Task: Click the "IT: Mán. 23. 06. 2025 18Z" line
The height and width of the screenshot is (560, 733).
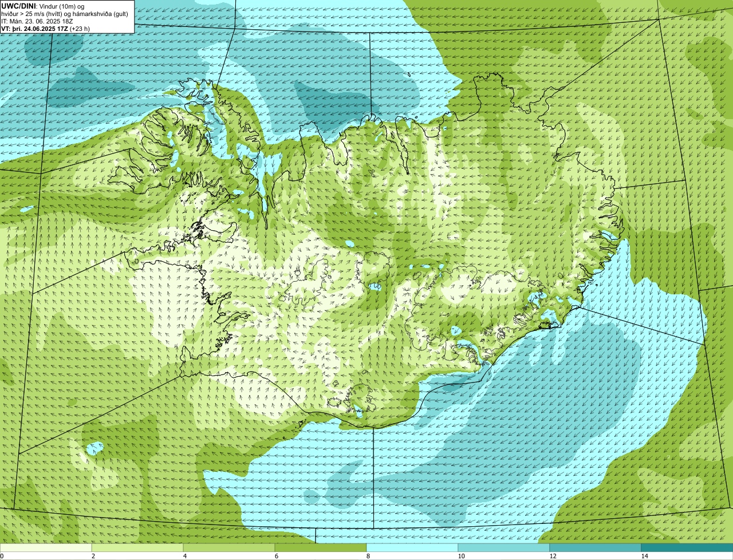Action: pyautogui.click(x=37, y=21)
